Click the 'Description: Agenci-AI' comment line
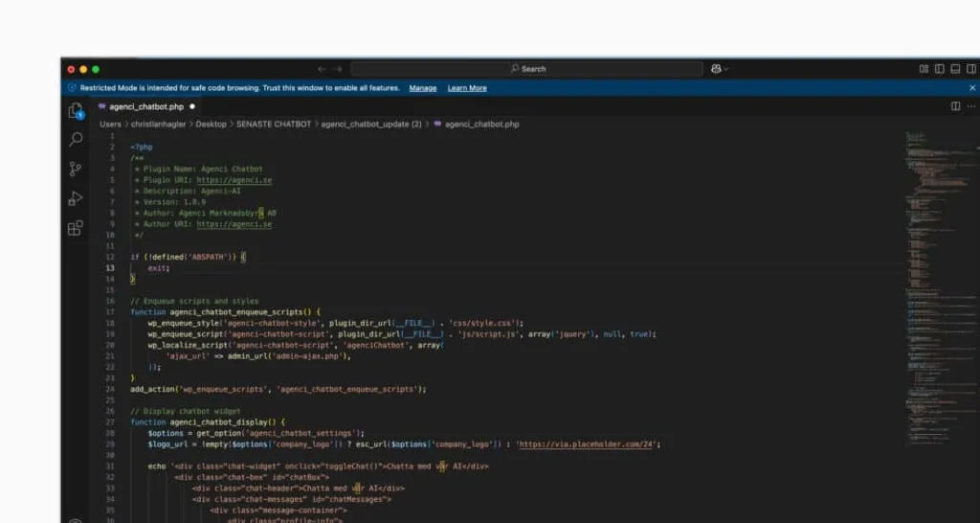 [x=191, y=191]
